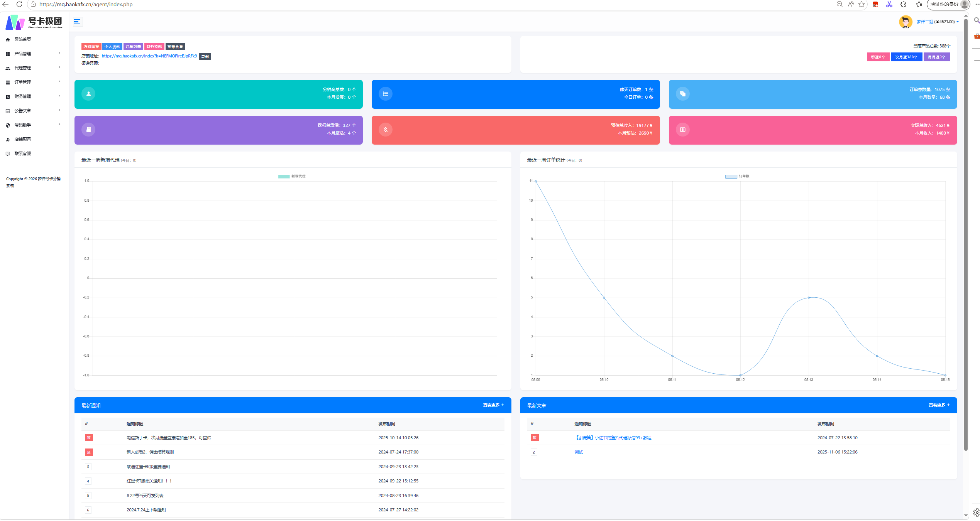Toggle the 订单数 legend in order chart
Image resolution: width=980 pixels, height=521 pixels.
tap(737, 176)
